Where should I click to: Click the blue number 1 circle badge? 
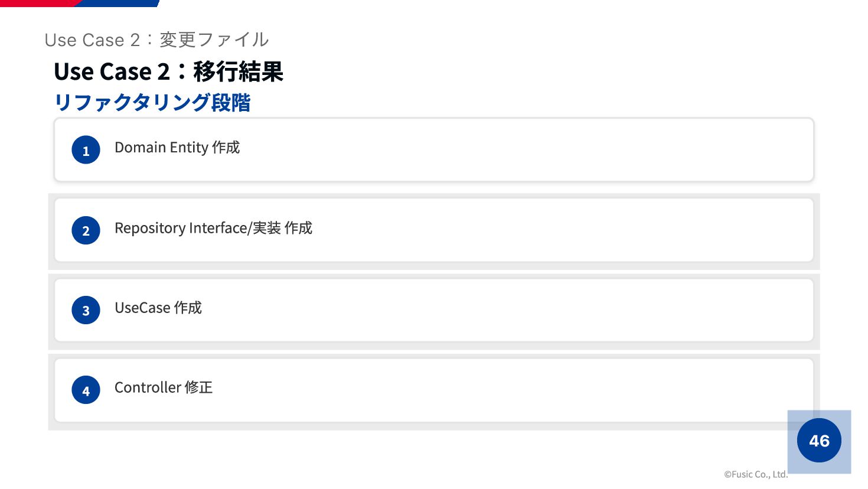86,150
